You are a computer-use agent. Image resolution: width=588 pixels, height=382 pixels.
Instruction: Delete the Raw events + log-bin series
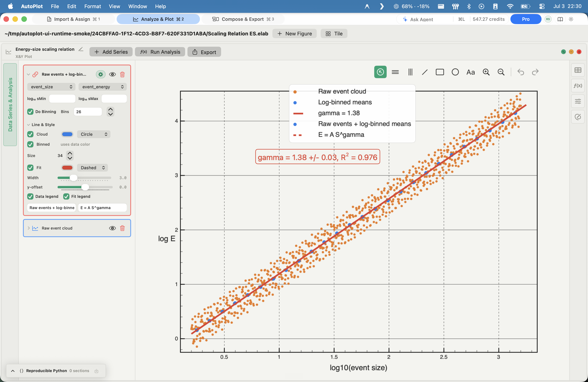pyautogui.click(x=122, y=74)
